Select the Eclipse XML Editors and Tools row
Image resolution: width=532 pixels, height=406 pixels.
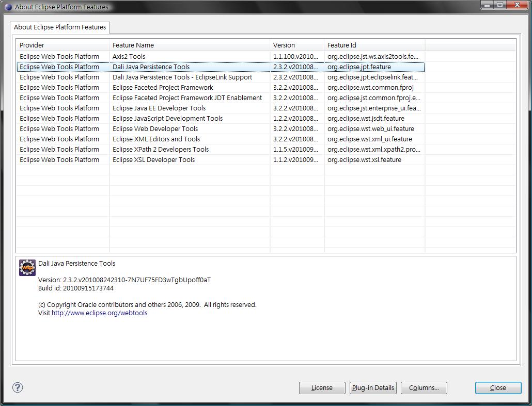221,139
